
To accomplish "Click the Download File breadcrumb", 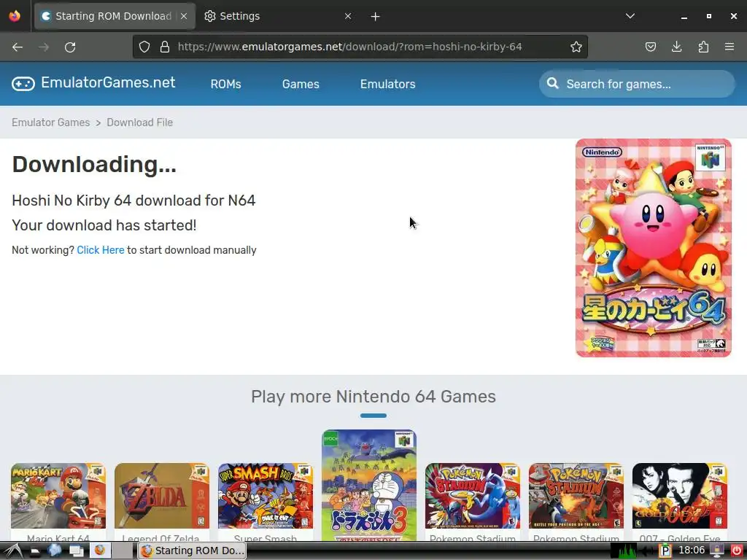I will click(x=139, y=122).
